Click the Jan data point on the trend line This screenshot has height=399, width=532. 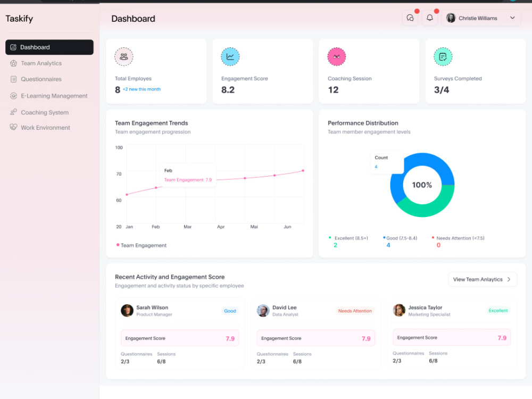[x=127, y=194]
